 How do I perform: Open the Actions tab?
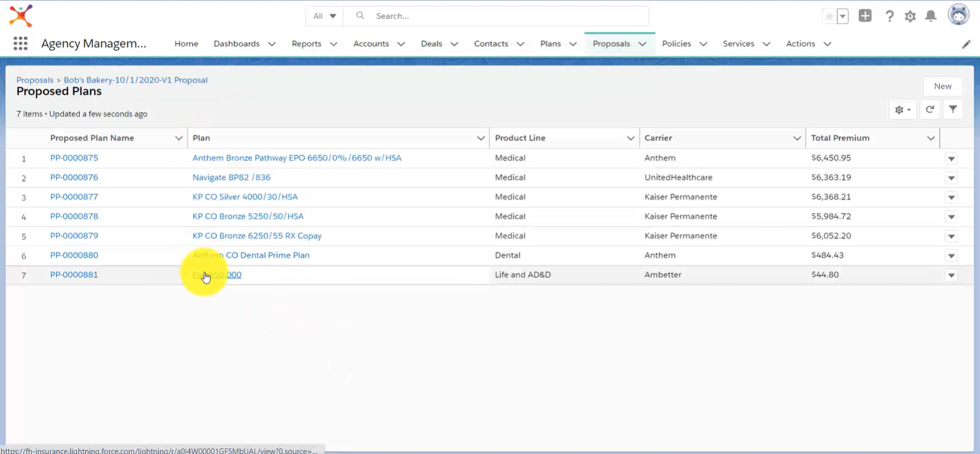coord(800,44)
